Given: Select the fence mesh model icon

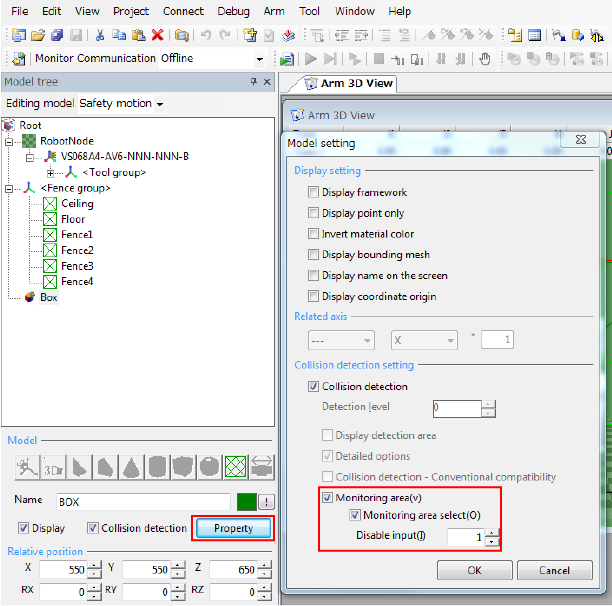Looking at the screenshot, I should 236,467.
